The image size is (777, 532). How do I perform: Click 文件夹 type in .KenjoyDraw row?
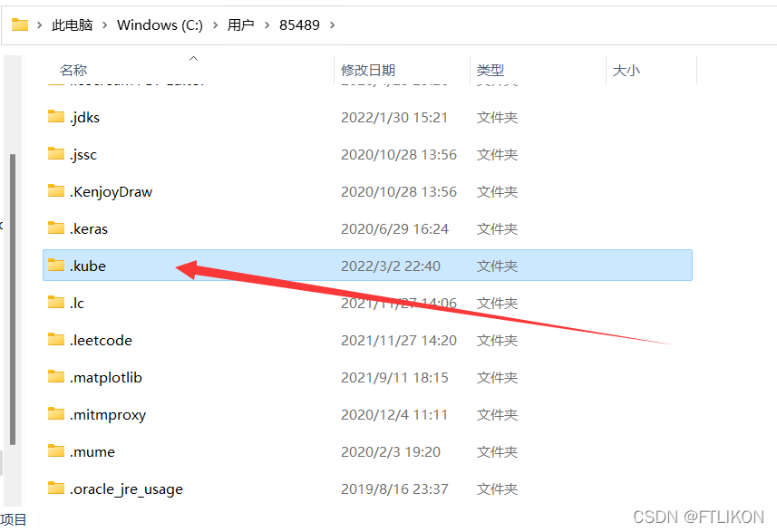(497, 192)
